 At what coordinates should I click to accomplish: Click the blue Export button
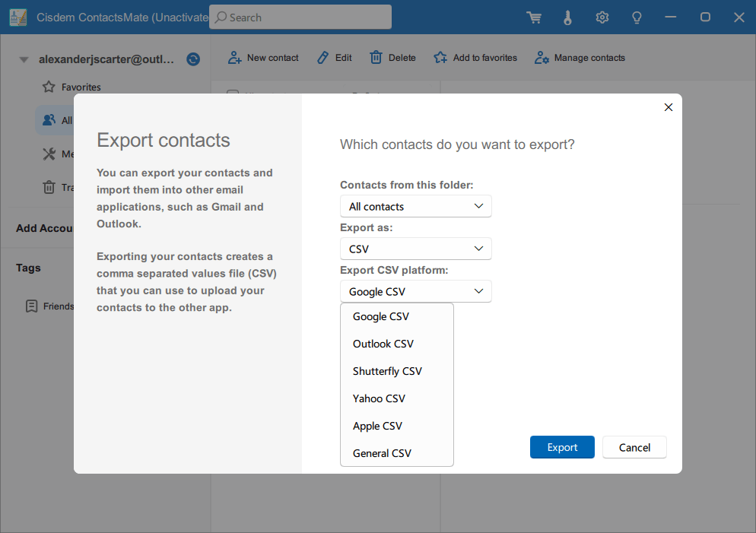pyautogui.click(x=562, y=447)
